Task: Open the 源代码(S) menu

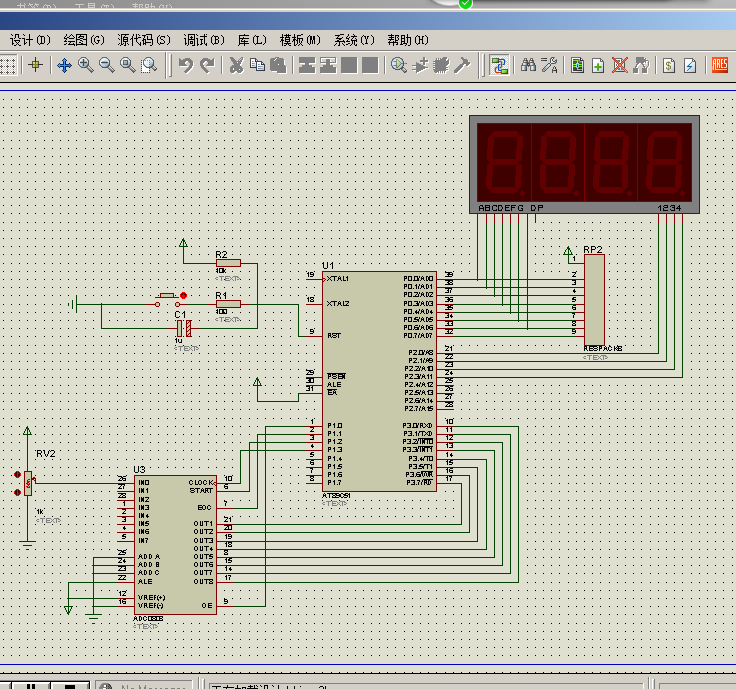Action: tap(144, 40)
